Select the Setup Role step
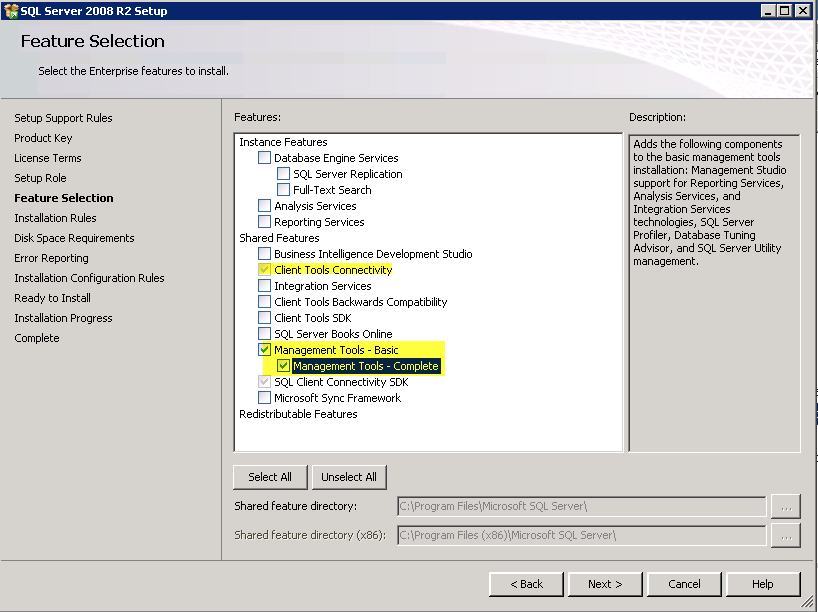Screen dimensions: 818x612 40,178
